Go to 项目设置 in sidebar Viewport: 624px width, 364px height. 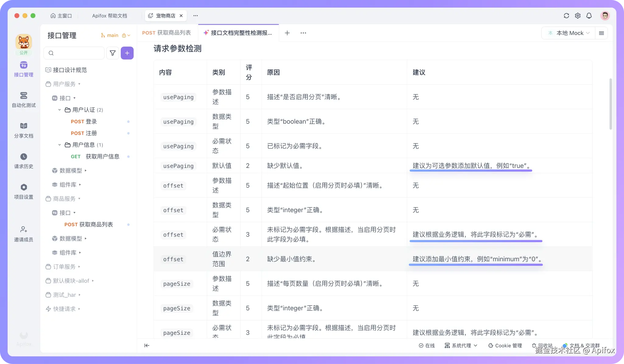tap(23, 191)
